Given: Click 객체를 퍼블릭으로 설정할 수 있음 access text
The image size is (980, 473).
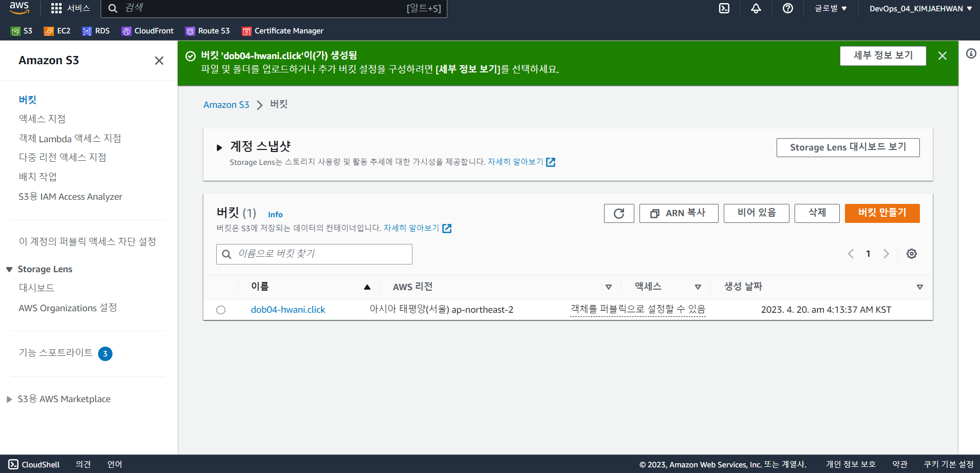Looking at the screenshot, I should tap(638, 309).
